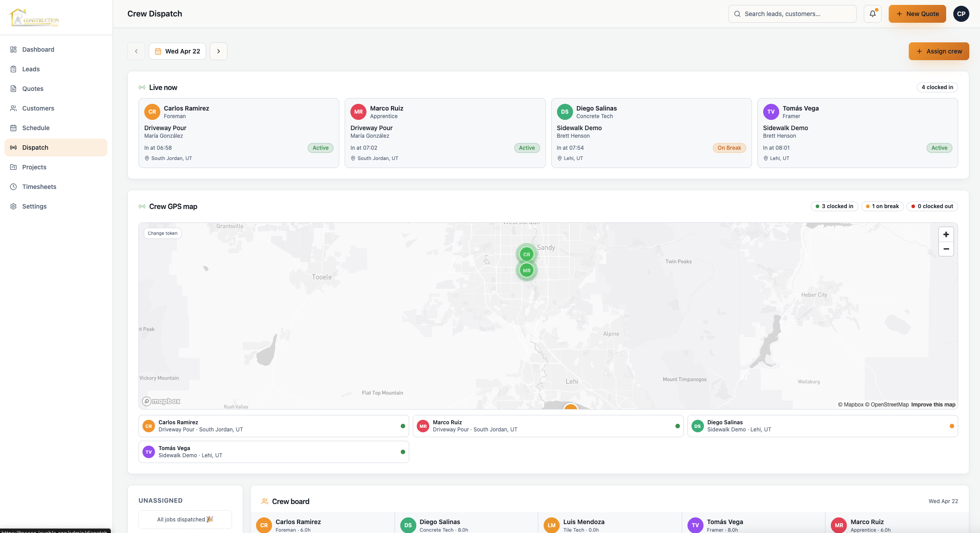The width and height of the screenshot is (980, 533).
Task: Open the Dashboard from the sidebar
Action: 38,49
